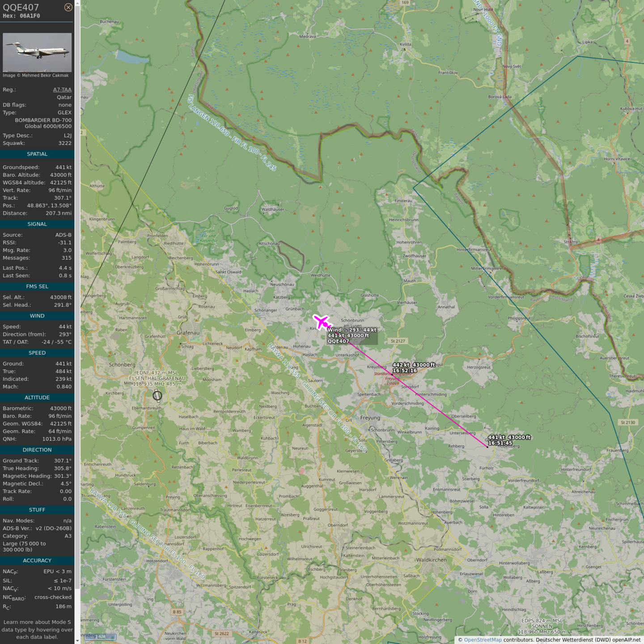
Task: Open the A7-TAA registration link
Action: tap(62, 89)
